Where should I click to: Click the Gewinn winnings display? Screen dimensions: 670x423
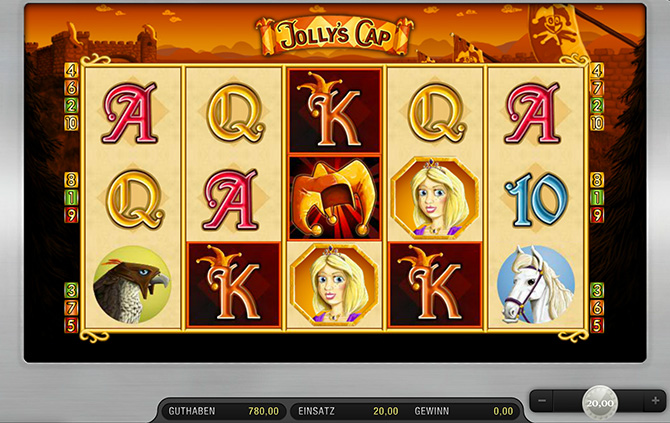[464, 411]
